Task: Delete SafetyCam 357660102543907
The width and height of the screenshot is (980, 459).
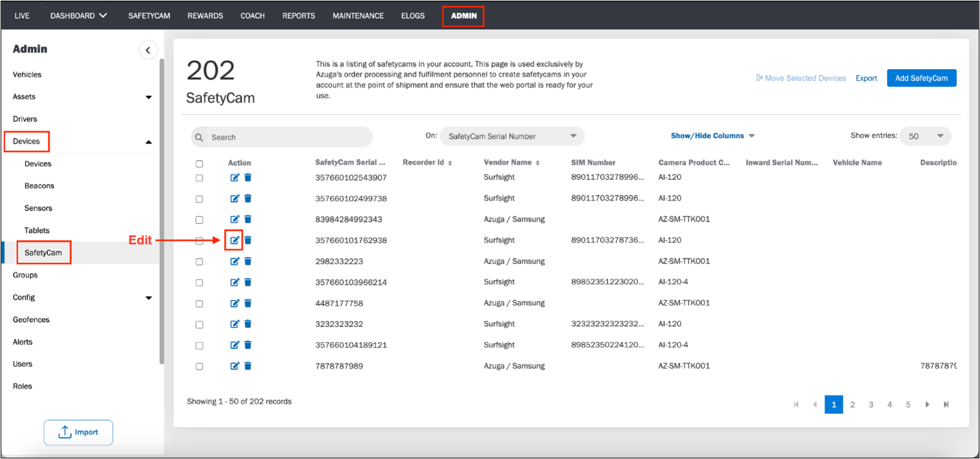Action: tap(248, 178)
